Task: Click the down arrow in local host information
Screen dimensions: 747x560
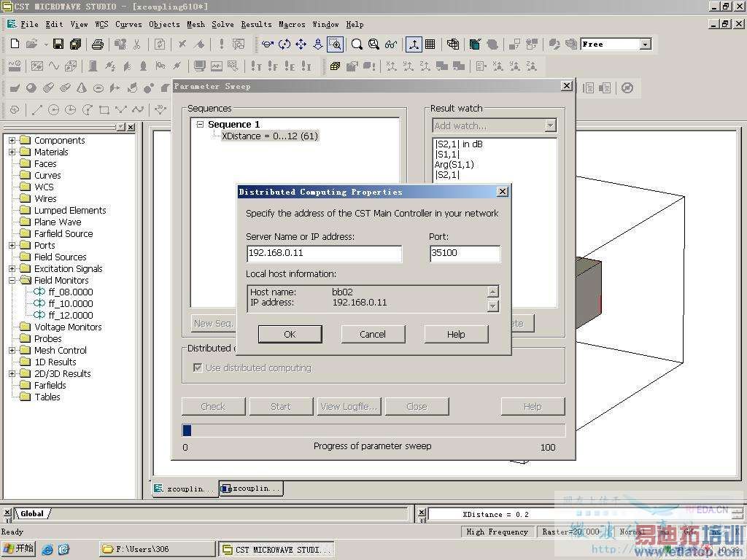Action: tap(493, 306)
